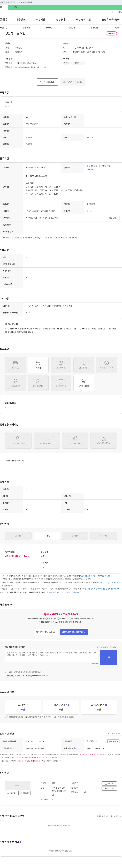Switch to the 기업정보 tab
The height and width of the screenshot is (868, 122).
coord(117,28)
